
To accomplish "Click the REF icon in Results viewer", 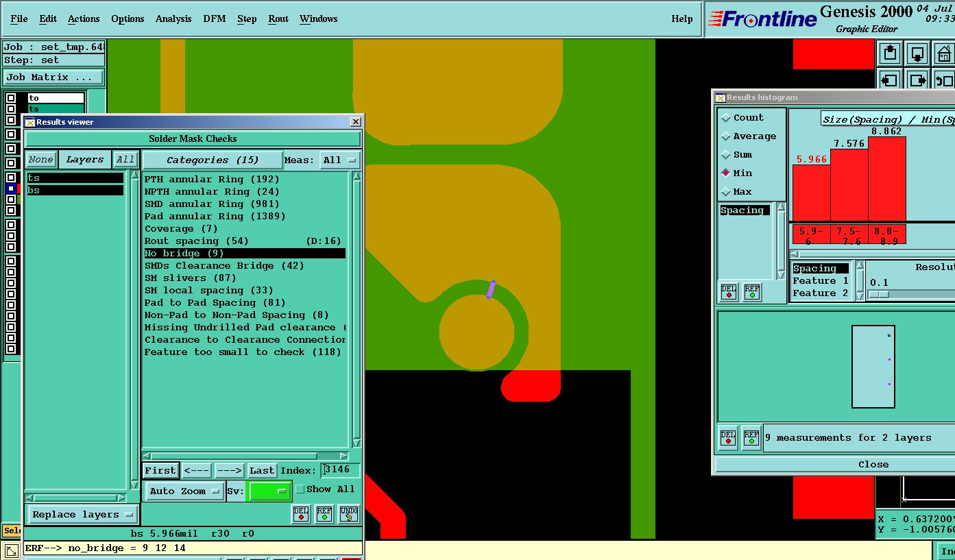I will tap(324, 514).
